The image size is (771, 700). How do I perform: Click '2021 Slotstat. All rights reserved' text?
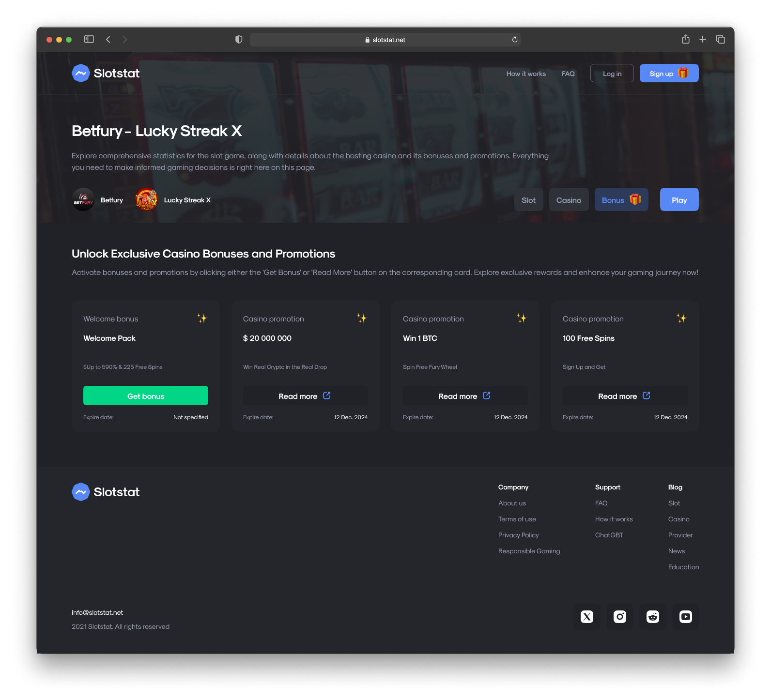[121, 626]
